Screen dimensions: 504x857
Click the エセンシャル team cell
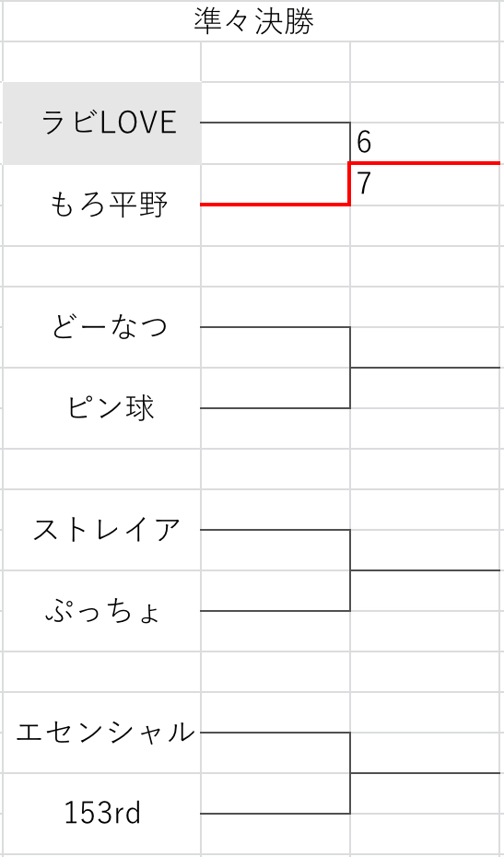click(102, 732)
